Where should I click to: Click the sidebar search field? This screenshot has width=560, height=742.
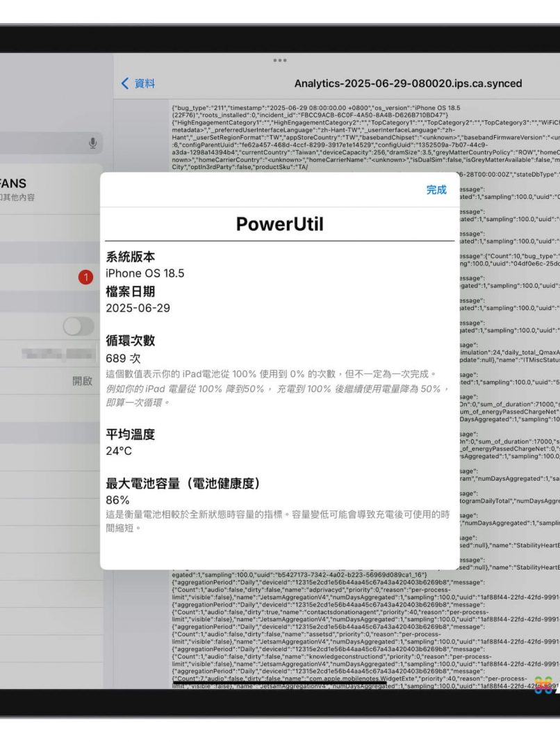(x=42, y=143)
